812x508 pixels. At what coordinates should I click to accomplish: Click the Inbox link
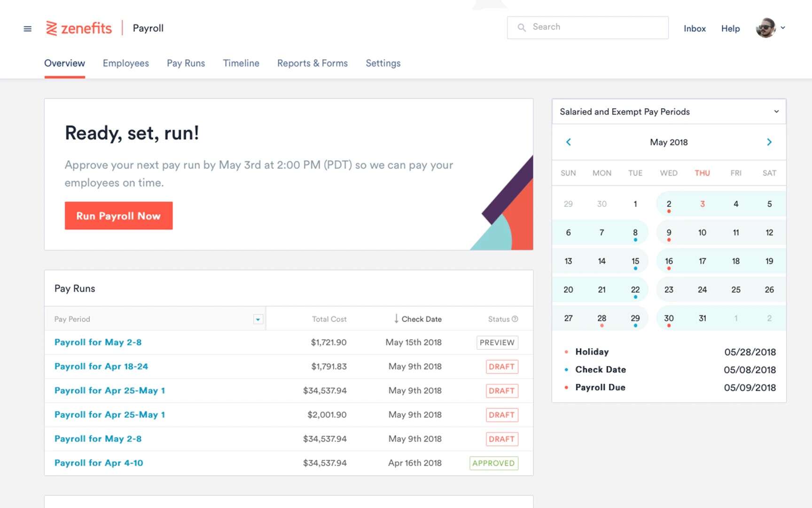695,28
